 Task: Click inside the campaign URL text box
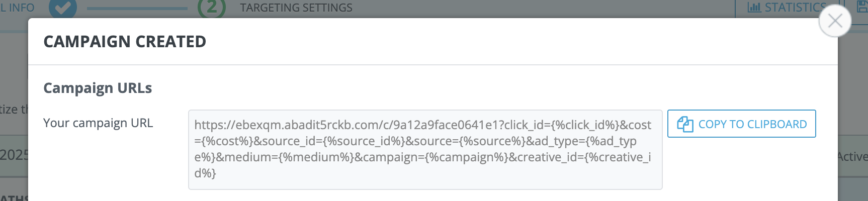[x=425, y=149]
